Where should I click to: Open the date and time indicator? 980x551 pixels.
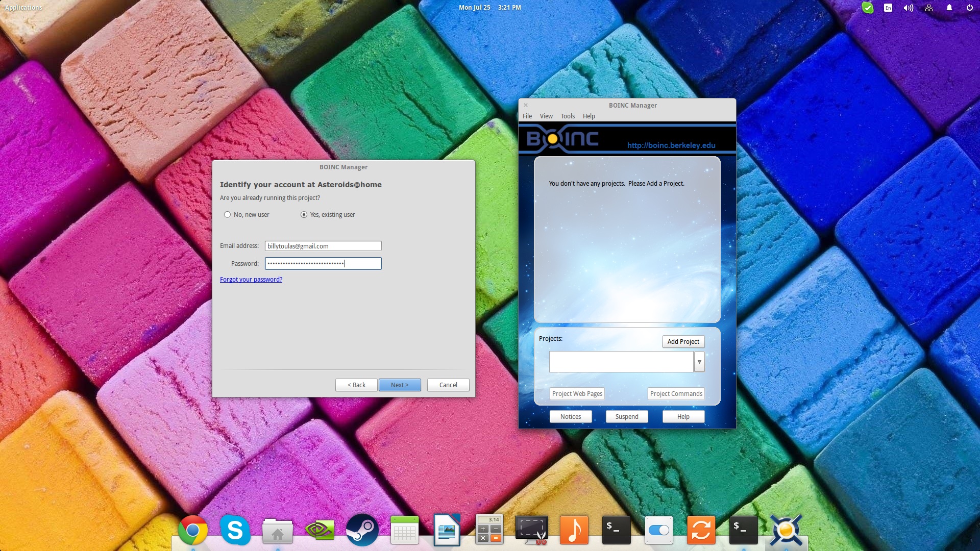[x=490, y=8]
